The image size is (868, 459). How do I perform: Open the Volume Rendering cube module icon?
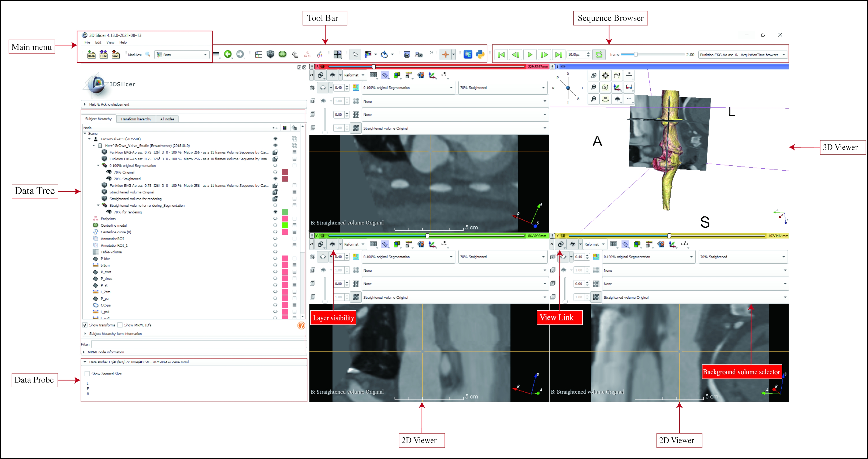pyautogui.click(x=270, y=54)
